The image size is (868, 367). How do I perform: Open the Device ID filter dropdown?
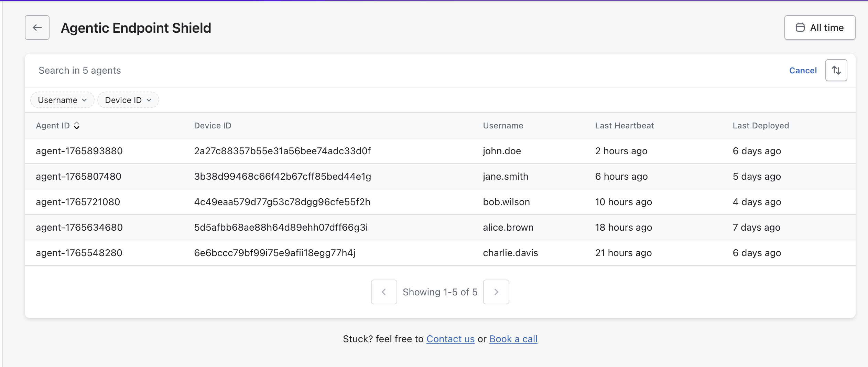128,100
